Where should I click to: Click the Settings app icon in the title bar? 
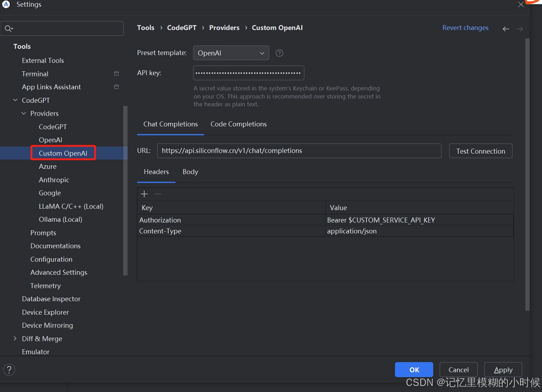pyautogui.click(x=6, y=5)
